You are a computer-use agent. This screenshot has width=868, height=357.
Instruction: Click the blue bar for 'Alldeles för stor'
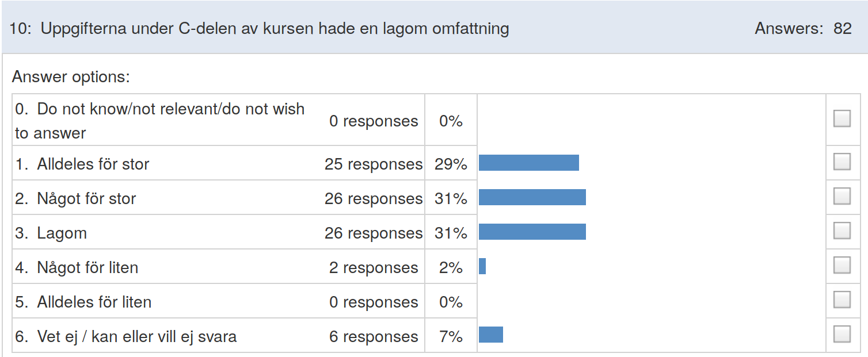click(529, 163)
